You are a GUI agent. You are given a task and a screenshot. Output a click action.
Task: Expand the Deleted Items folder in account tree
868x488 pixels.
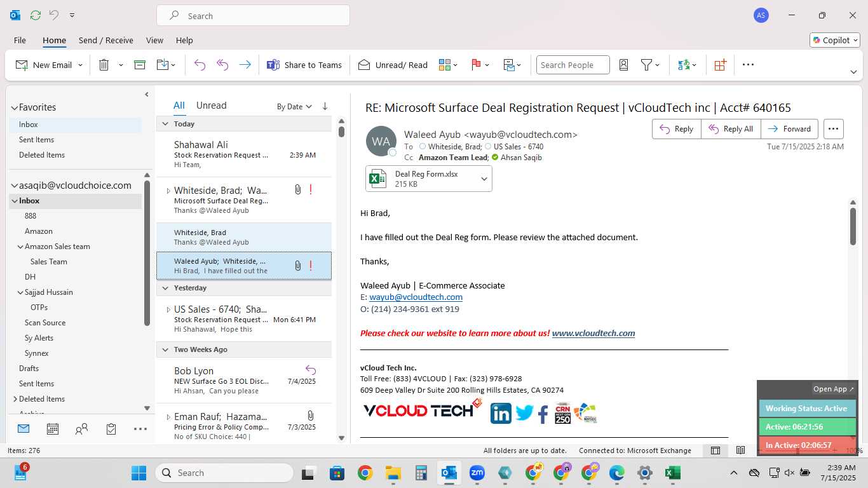[x=15, y=399]
